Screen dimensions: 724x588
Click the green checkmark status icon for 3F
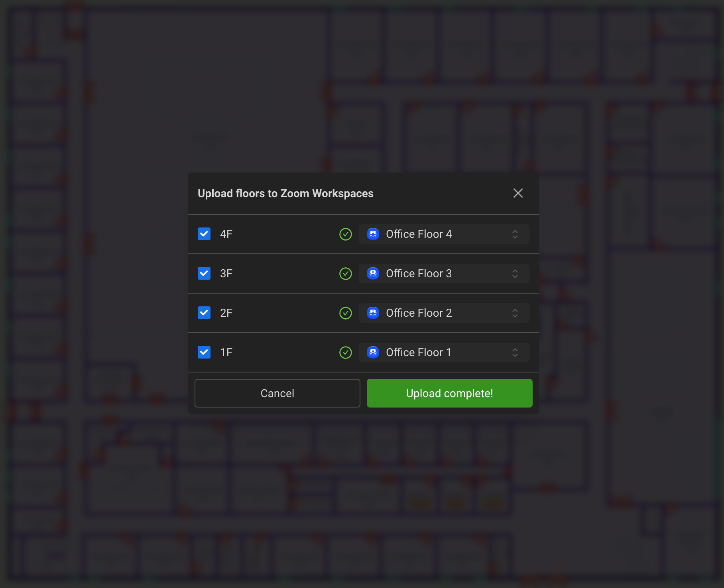[345, 274]
